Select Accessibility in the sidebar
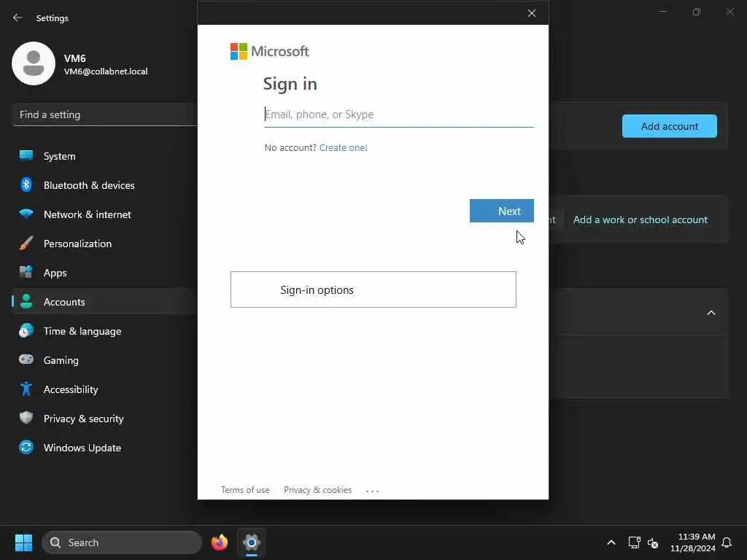The height and width of the screenshot is (560, 747). coord(105,389)
